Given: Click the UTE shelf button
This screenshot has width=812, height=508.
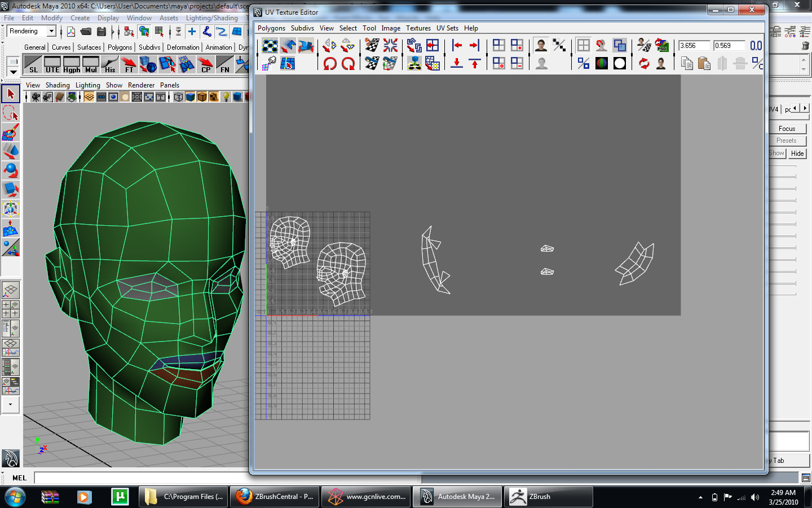Looking at the screenshot, I should (x=52, y=64).
